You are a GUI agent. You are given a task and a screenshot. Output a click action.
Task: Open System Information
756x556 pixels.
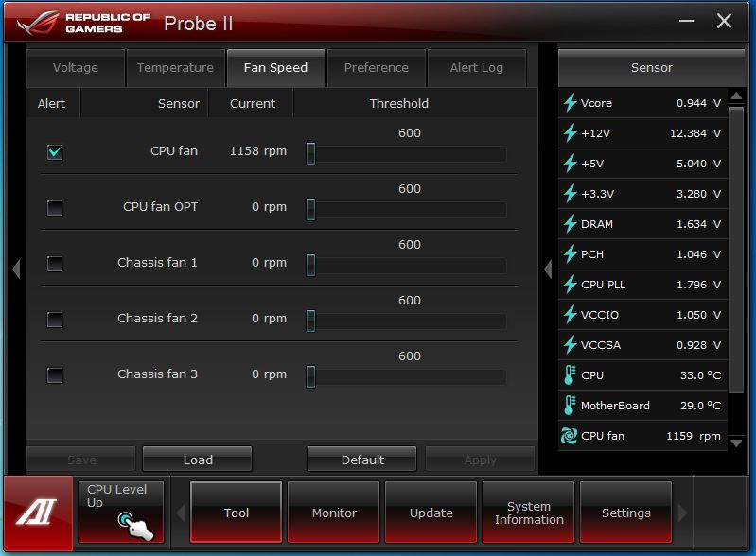tap(528, 513)
